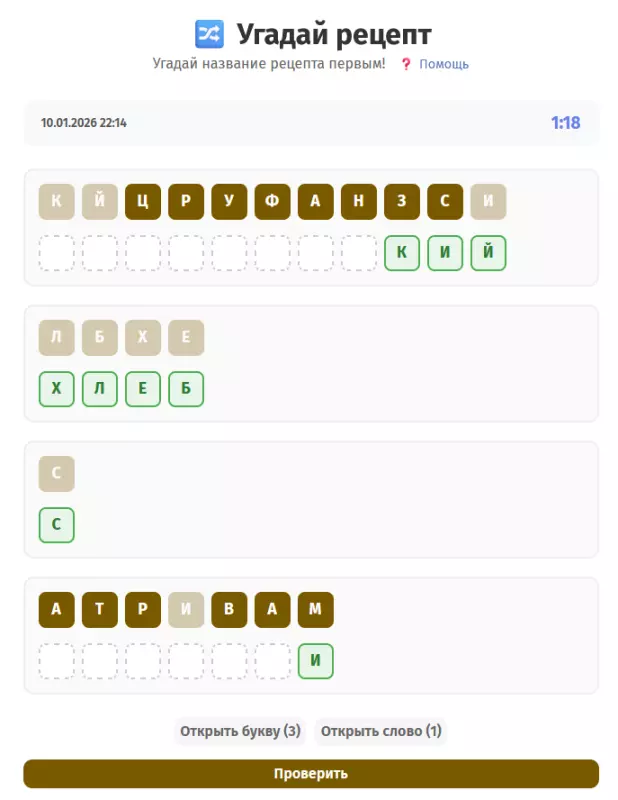This screenshot has height=800, width=618.
Task: Select the letter tile З
Action: 401,202
